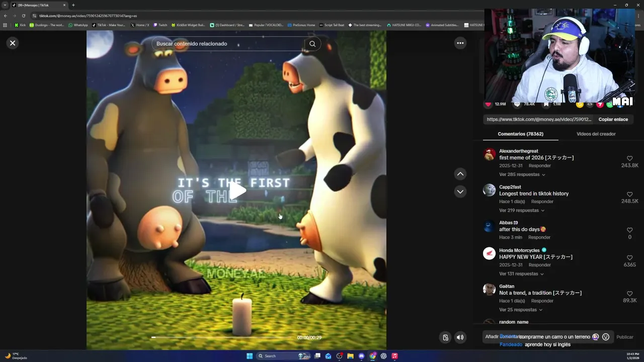This screenshot has width=644, height=362.
Task: Open the Duolingo bookmark
Action: 47,25
